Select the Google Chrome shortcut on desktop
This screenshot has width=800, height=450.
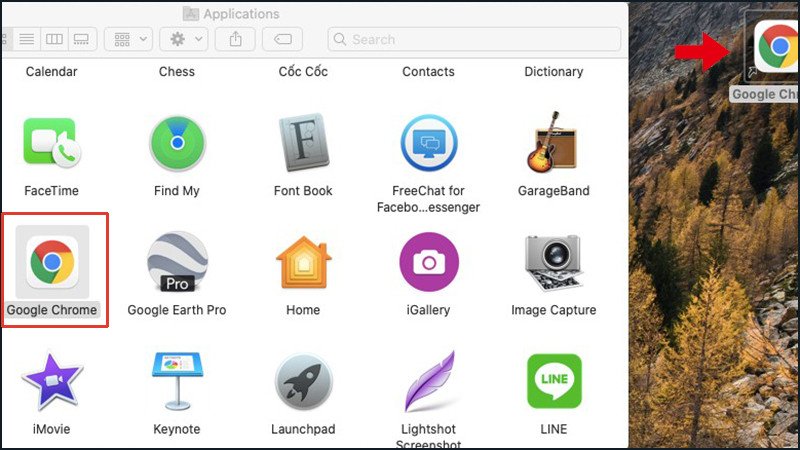click(777, 47)
